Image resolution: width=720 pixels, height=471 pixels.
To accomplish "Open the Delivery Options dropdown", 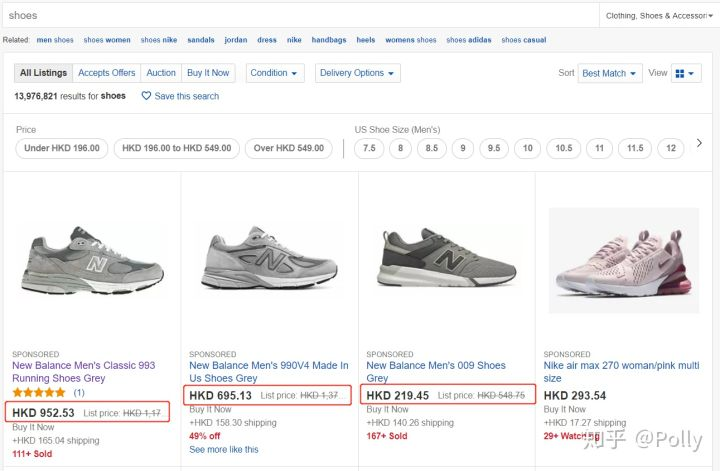I will pos(357,73).
